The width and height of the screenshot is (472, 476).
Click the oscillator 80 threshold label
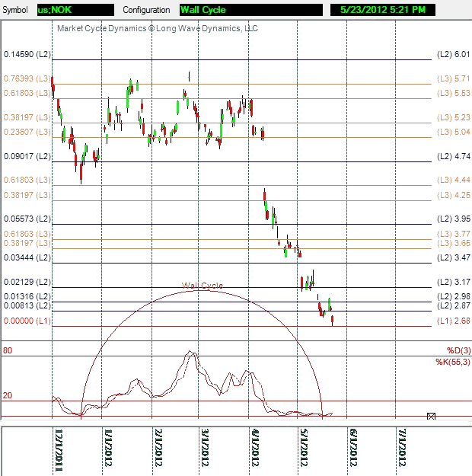tap(8, 350)
